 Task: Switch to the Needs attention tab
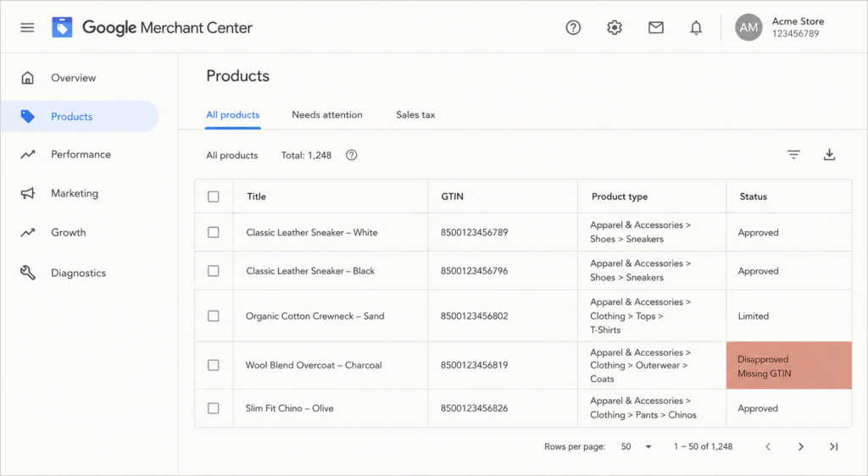327,115
